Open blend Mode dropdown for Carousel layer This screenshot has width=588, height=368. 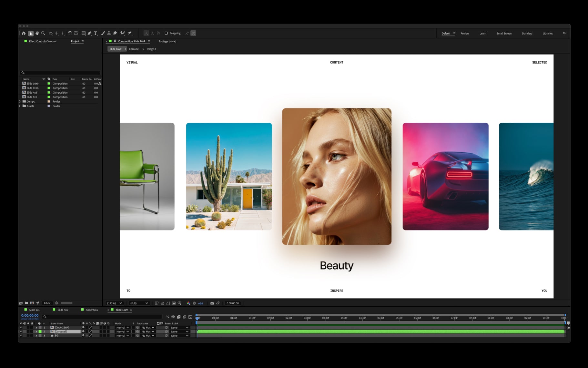click(123, 332)
